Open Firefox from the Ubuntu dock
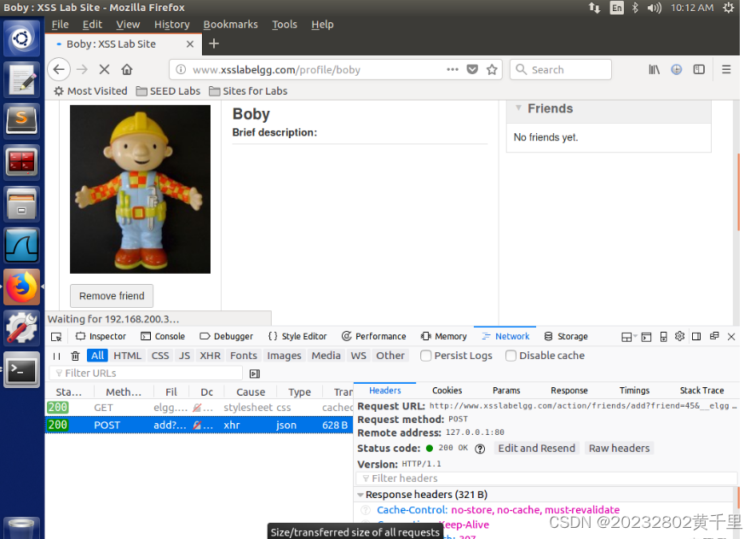756x539 pixels. 21,287
